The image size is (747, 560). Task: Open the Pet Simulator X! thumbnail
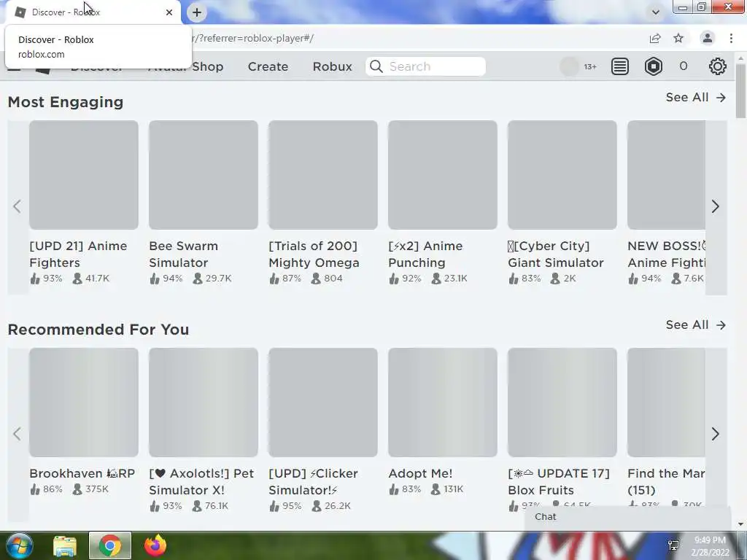coord(204,402)
